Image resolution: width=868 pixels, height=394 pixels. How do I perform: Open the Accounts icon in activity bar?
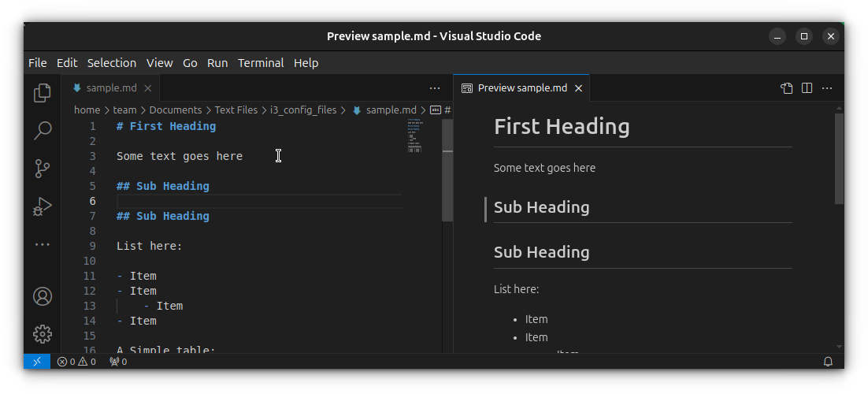[43, 296]
